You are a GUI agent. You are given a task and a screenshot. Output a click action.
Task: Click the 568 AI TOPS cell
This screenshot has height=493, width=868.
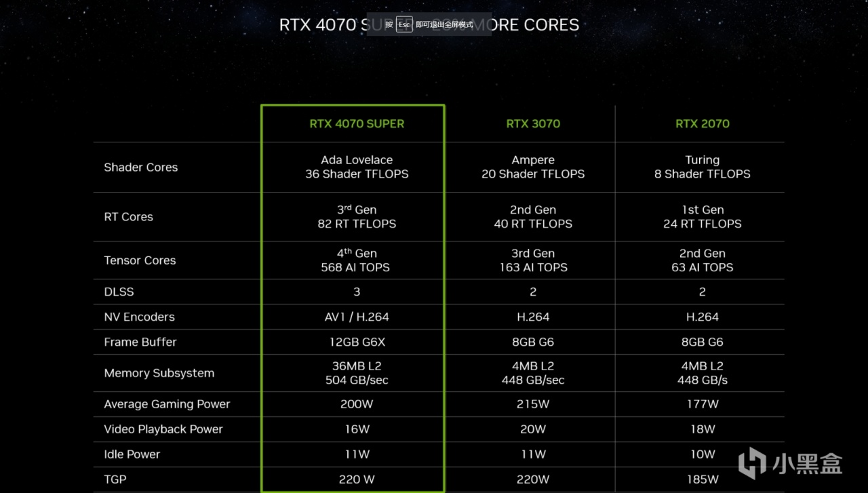click(x=355, y=267)
